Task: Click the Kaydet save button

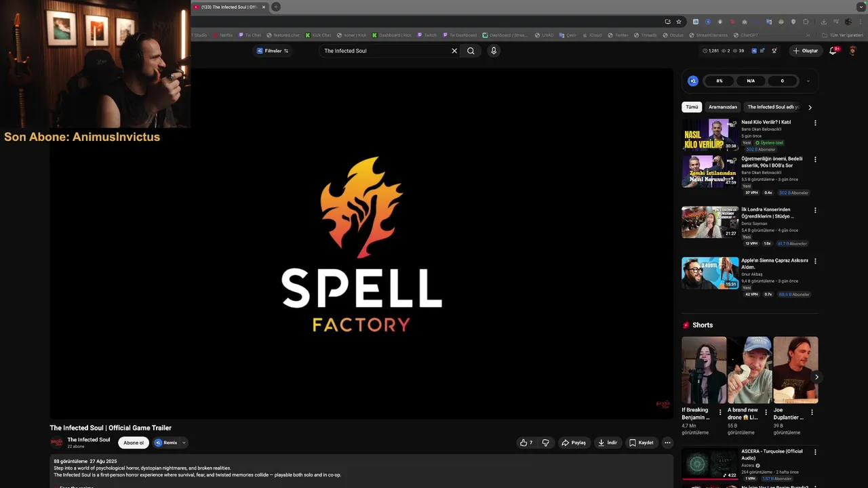Action: click(642, 443)
